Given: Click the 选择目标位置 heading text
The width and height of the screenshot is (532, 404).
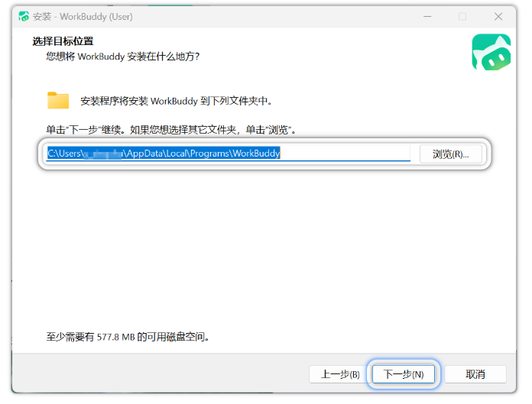Looking at the screenshot, I should 63,41.
